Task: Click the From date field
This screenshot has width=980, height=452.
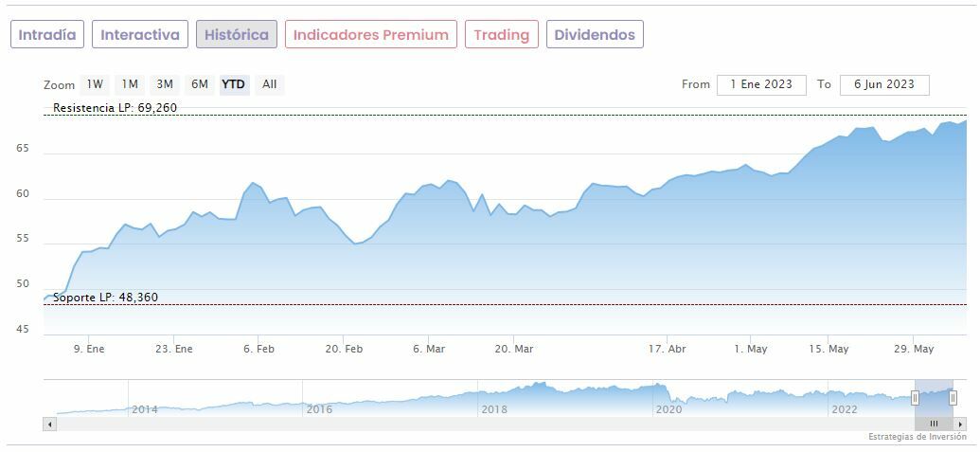Action: [x=761, y=84]
